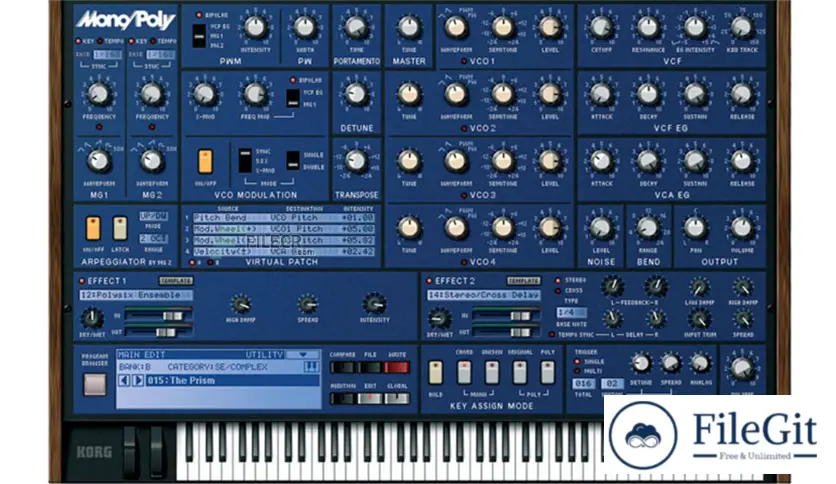Click the File button
836x484 pixels.
click(370, 367)
